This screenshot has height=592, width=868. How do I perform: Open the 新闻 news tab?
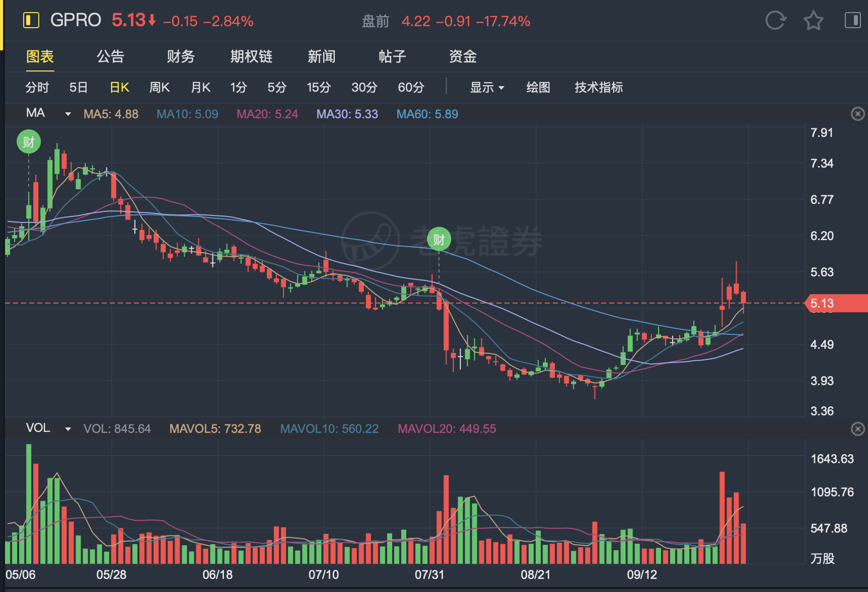tap(322, 56)
